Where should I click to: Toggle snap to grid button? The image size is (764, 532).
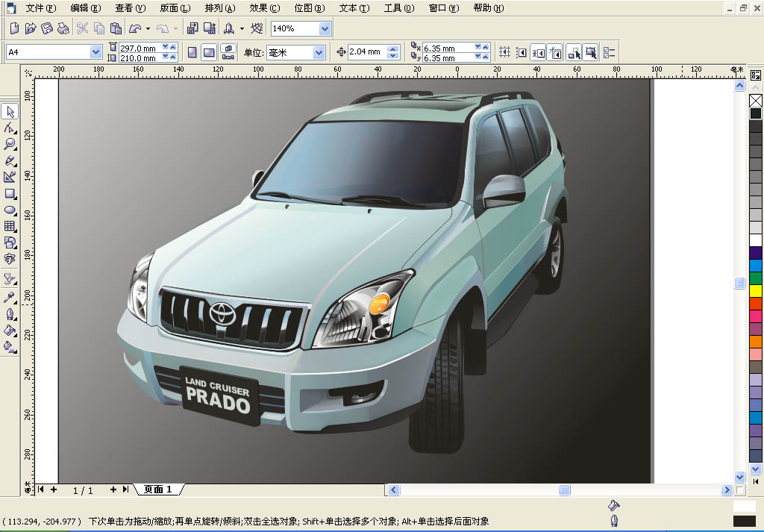504,52
